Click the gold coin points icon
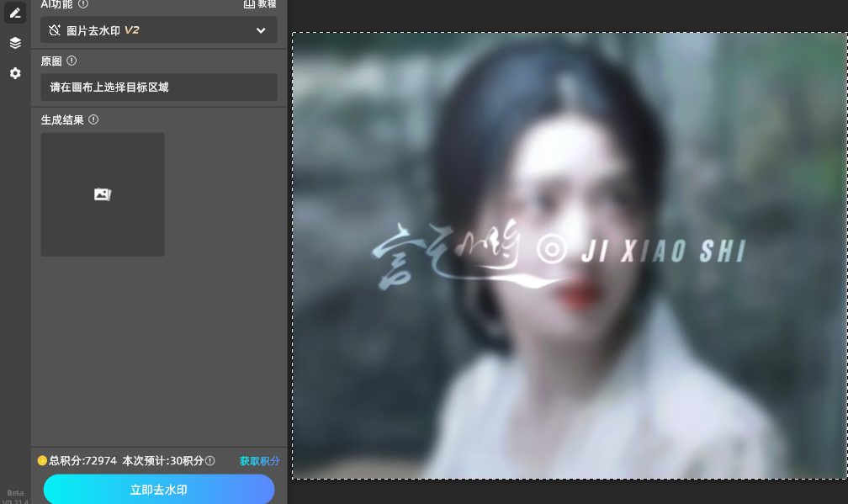 point(42,460)
